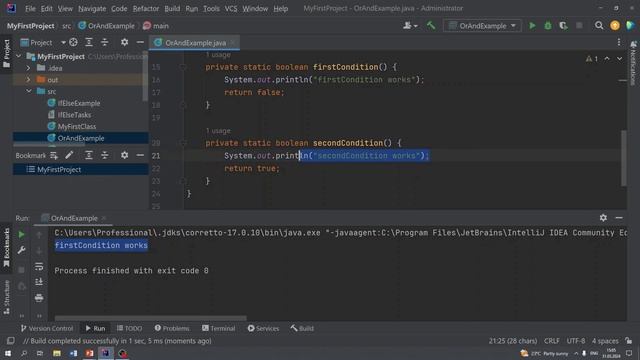Open the Code With Me user icon

(x=407, y=26)
